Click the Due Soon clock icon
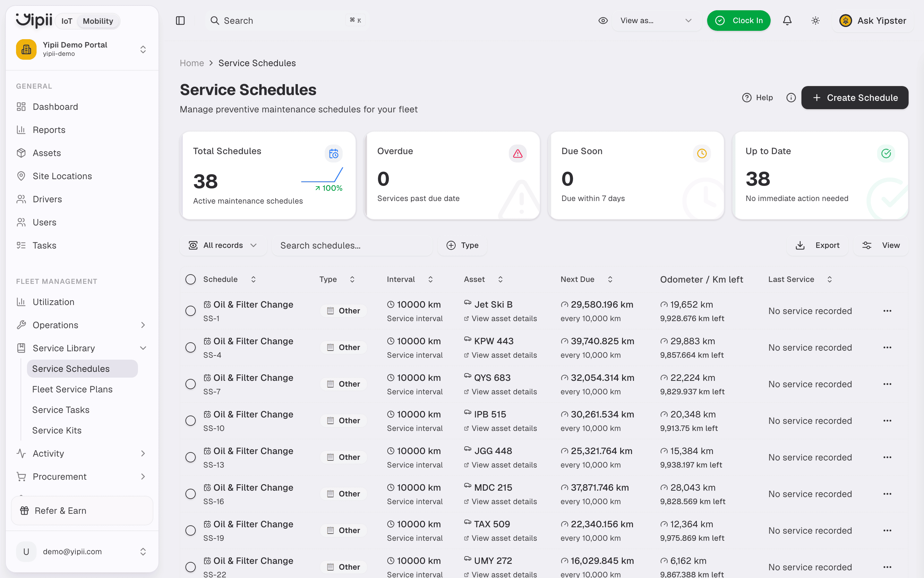The height and width of the screenshot is (578, 924). tap(702, 153)
